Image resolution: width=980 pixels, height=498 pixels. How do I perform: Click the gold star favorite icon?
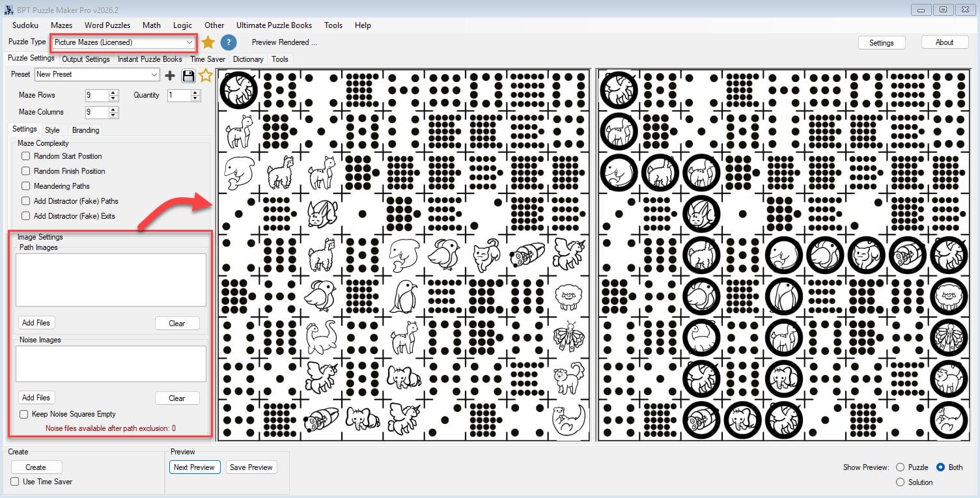[208, 42]
